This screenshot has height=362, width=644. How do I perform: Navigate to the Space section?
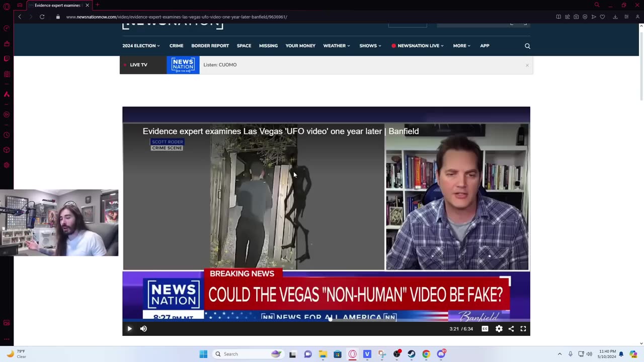point(244,46)
